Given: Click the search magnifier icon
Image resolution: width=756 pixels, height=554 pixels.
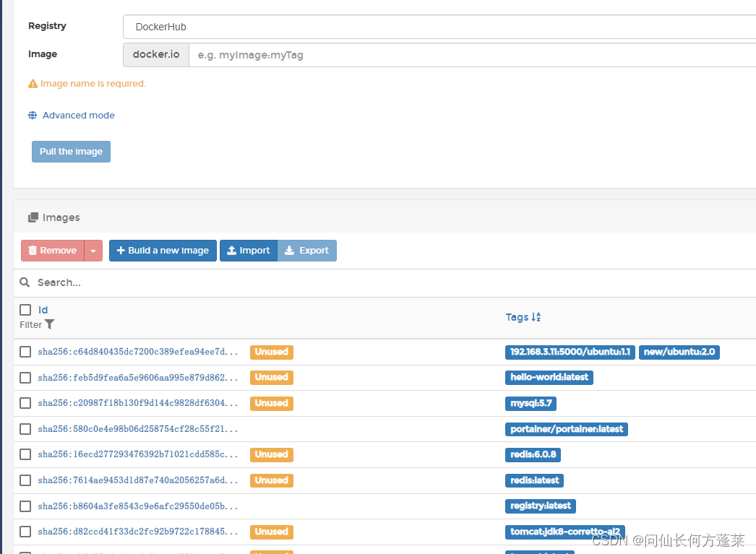Looking at the screenshot, I should (25, 282).
